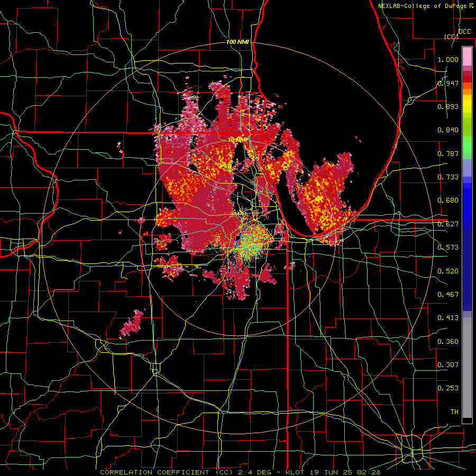Select the 0.947 scale label

(448, 83)
